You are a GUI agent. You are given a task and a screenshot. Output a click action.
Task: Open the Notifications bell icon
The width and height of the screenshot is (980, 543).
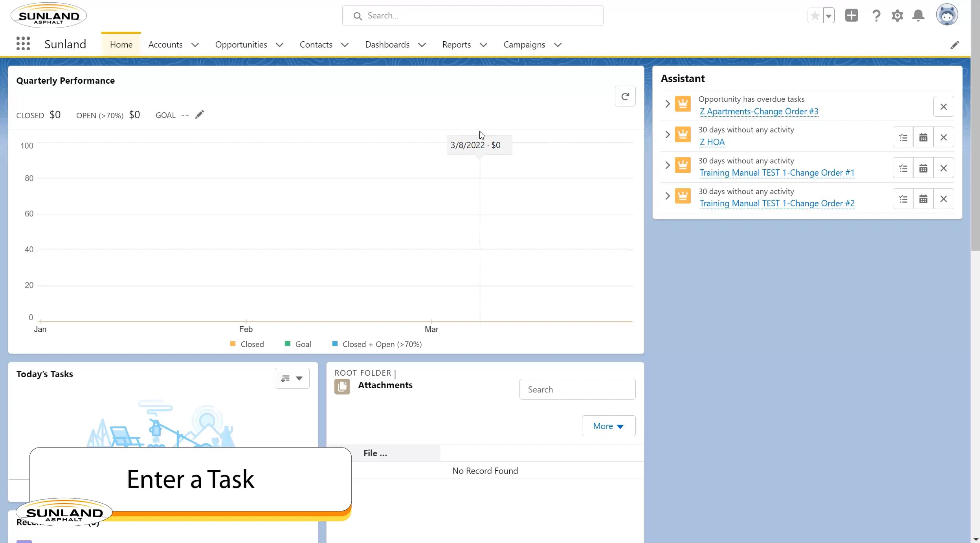[918, 16]
